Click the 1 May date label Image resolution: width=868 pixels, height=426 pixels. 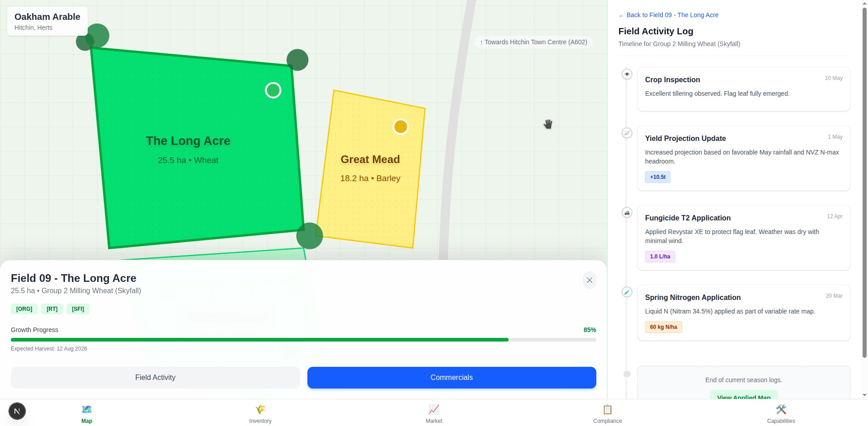835,137
